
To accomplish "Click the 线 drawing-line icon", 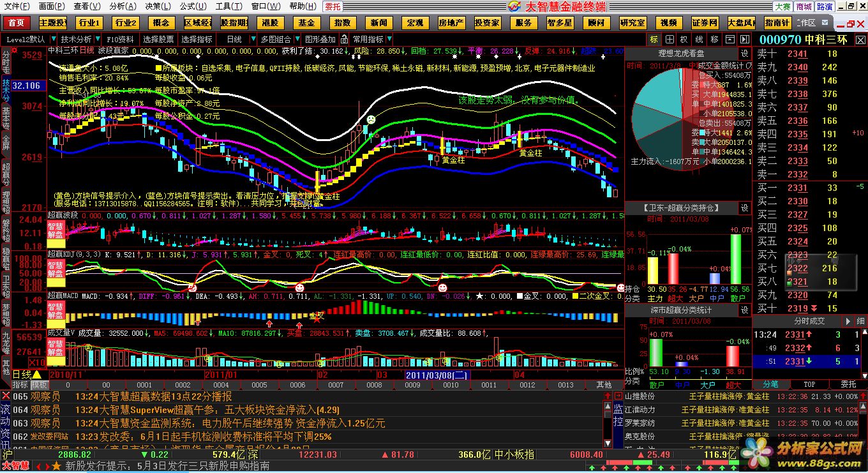I will coord(700,39).
